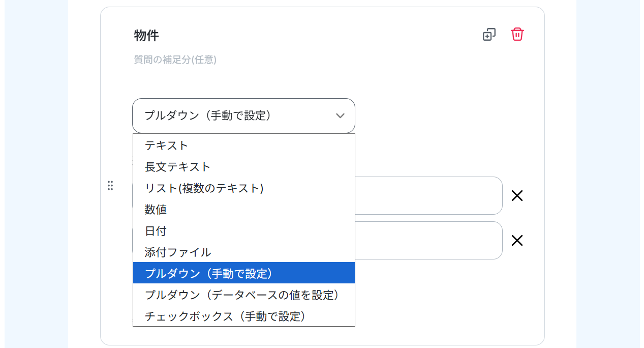Delete the 物件 question using trash icon
Viewport: 644px width, 348px height.
point(517,34)
